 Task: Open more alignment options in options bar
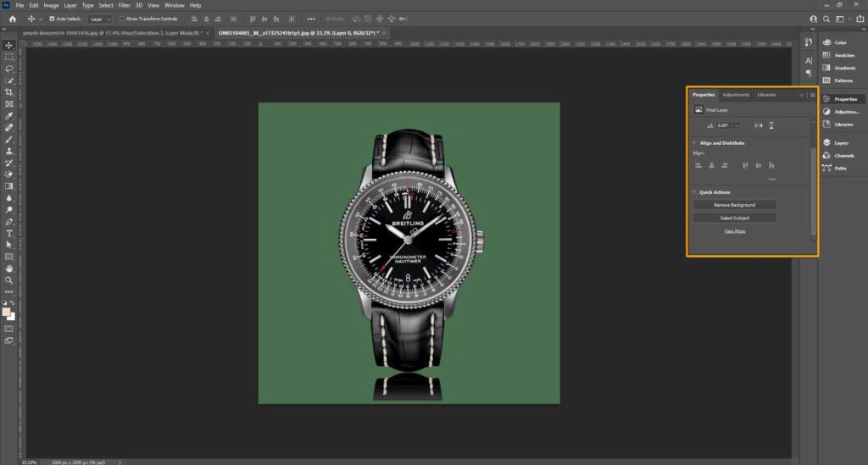point(311,19)
